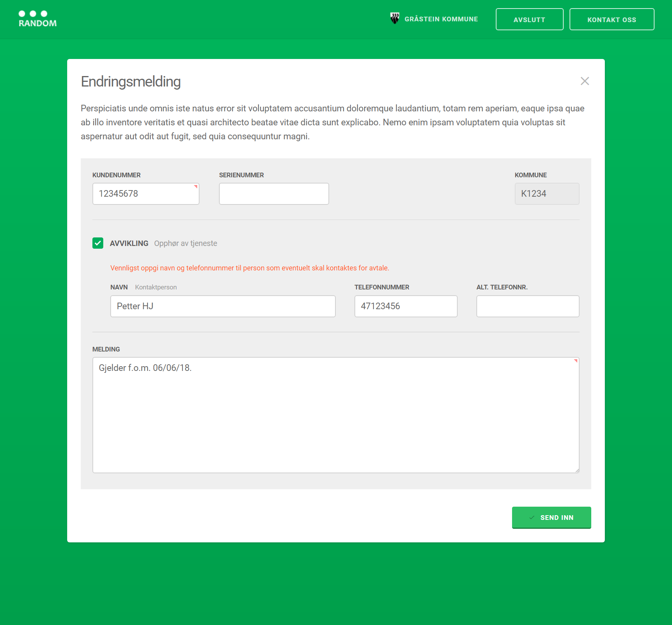This screenshot has width=672, height=625.
Task: Click the NAVN label
Action: pos(119,287)
